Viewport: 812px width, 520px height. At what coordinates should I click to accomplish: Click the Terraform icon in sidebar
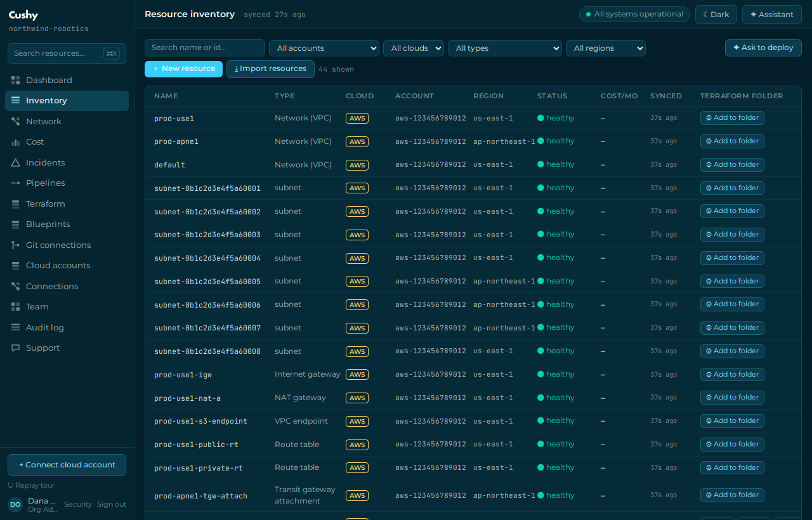point(15,204)
